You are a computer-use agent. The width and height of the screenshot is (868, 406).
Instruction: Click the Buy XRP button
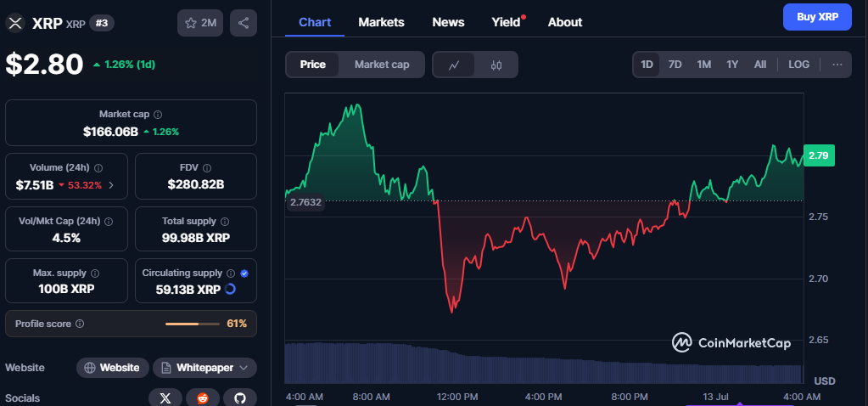817,17
